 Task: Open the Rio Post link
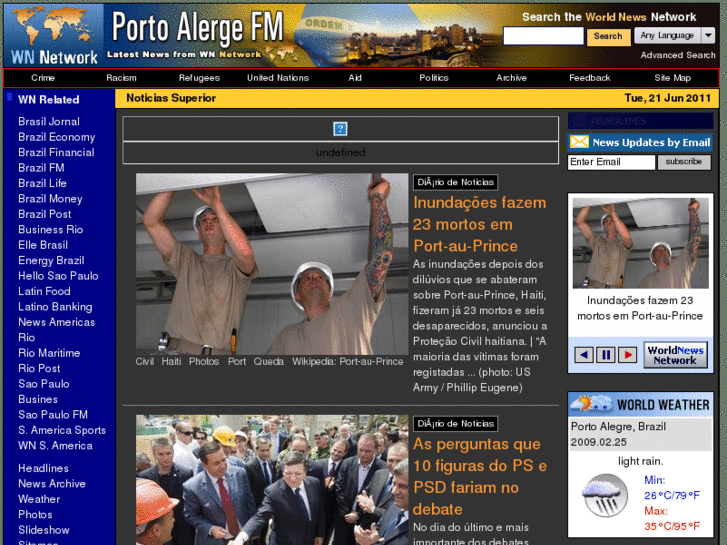[39, 368]
